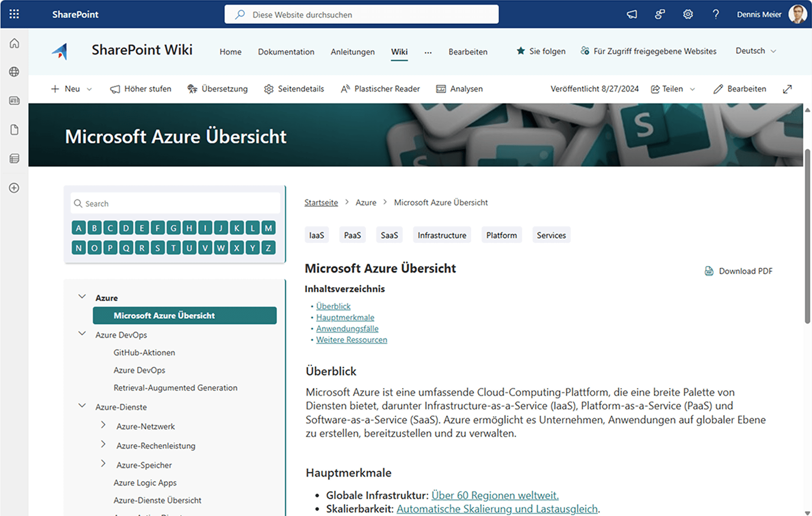This screenshot has height=516, width=812.
Task: Click the create plus circle in left rail
Action: pos(14,188)
